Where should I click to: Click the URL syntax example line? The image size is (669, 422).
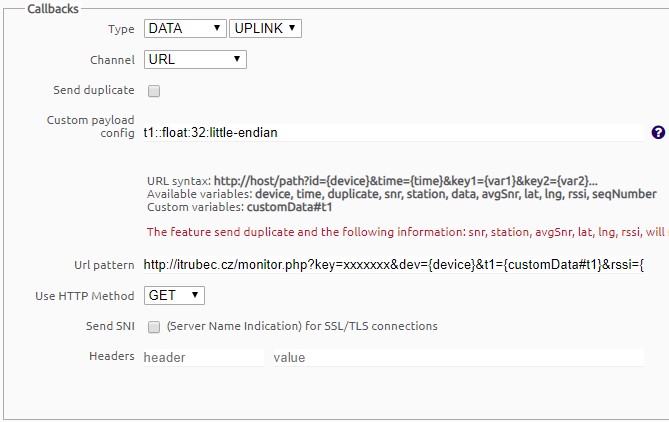tap(374, 180)
